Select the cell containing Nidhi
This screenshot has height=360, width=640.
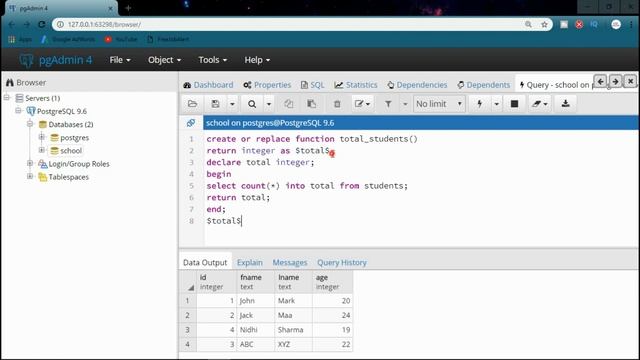click(256, 330)
